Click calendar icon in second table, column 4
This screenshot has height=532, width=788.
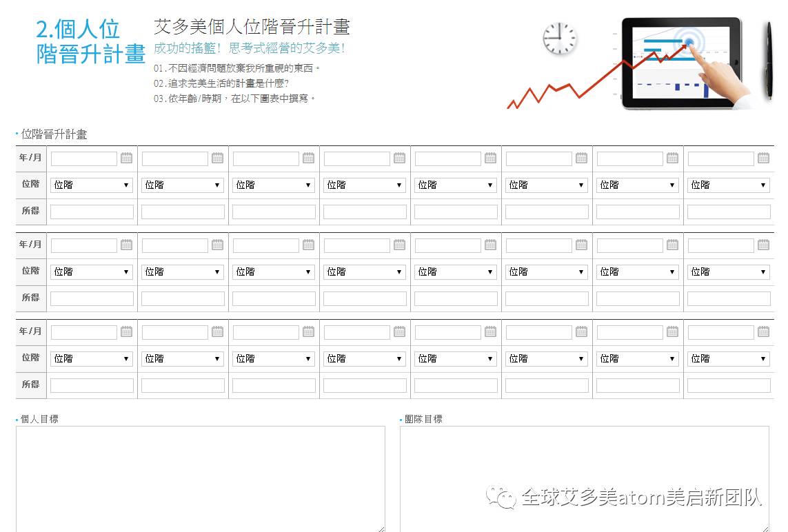point(400,245)
